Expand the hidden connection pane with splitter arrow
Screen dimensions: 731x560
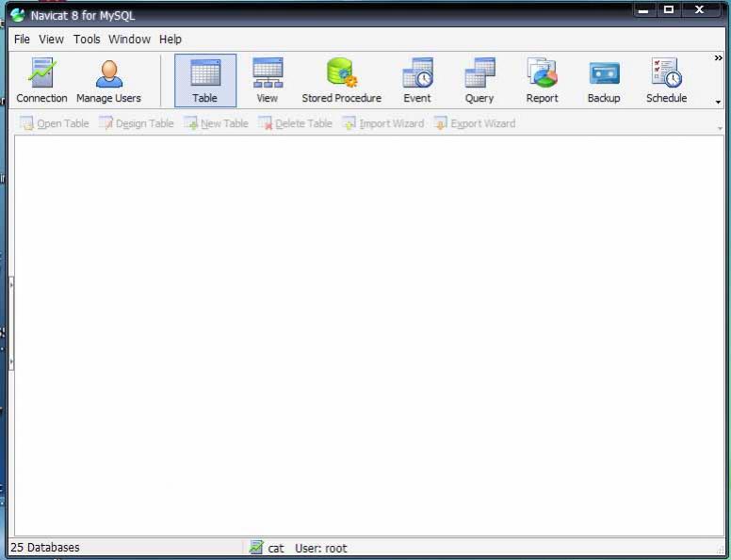point(11,324)
